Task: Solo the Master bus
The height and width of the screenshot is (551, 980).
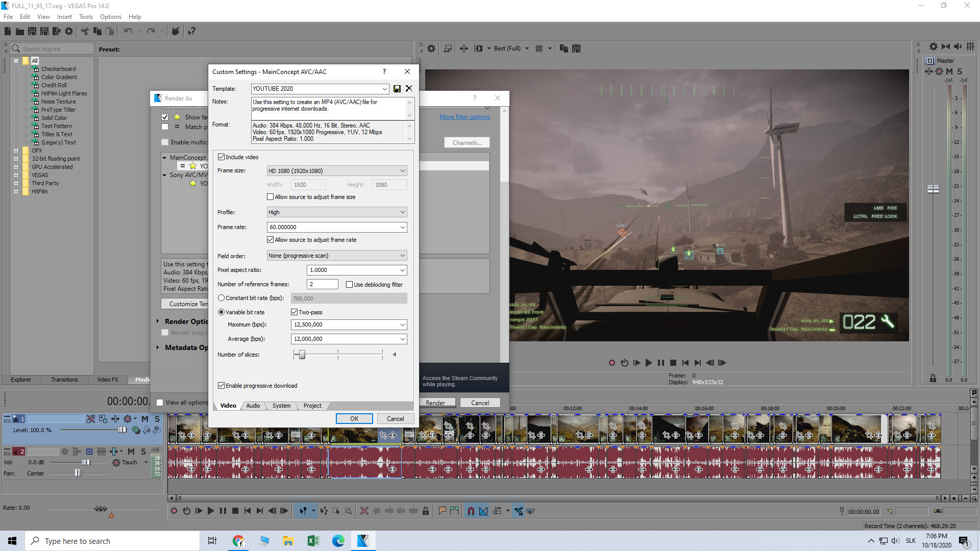Action: pyautogui.click(x=960, y=71)
